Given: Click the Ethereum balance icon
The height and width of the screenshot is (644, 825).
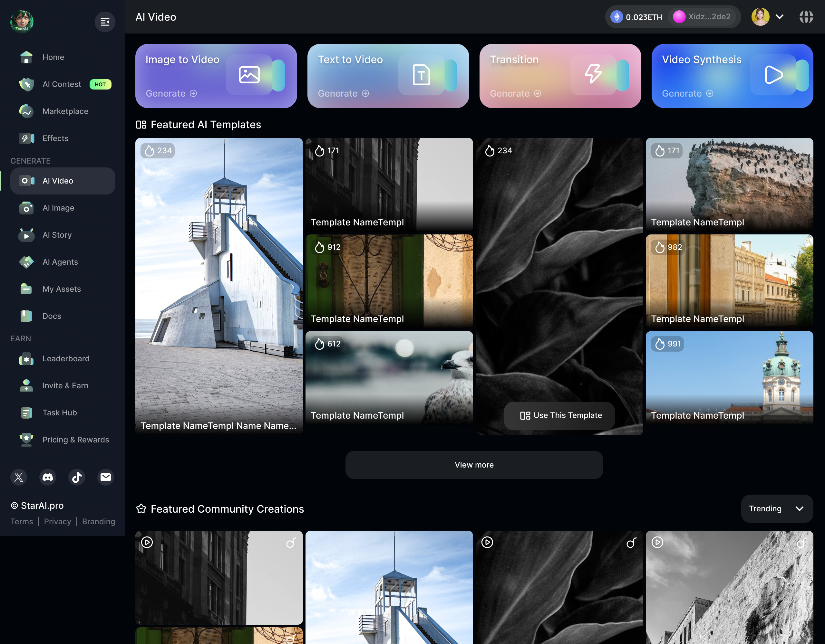Looking at the screenshot, I should pyautogui.click(x=616, y=17).
